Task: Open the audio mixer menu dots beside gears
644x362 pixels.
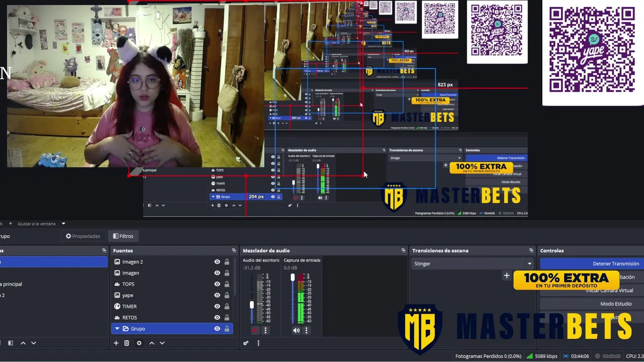Action: click(258, 343)
